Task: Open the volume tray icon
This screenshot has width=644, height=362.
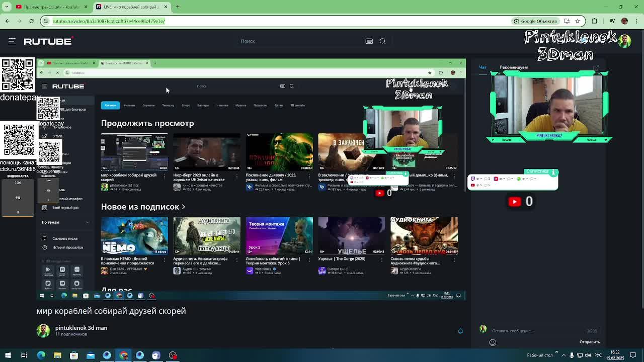Action: click(x=588, y=355)
